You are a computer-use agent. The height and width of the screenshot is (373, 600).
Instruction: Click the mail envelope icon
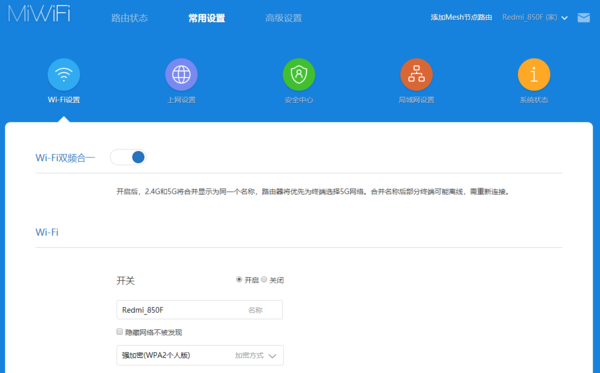point(584,18)
